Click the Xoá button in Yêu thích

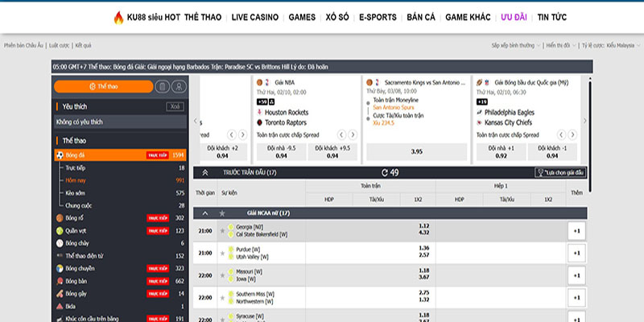tap(175, 106)
